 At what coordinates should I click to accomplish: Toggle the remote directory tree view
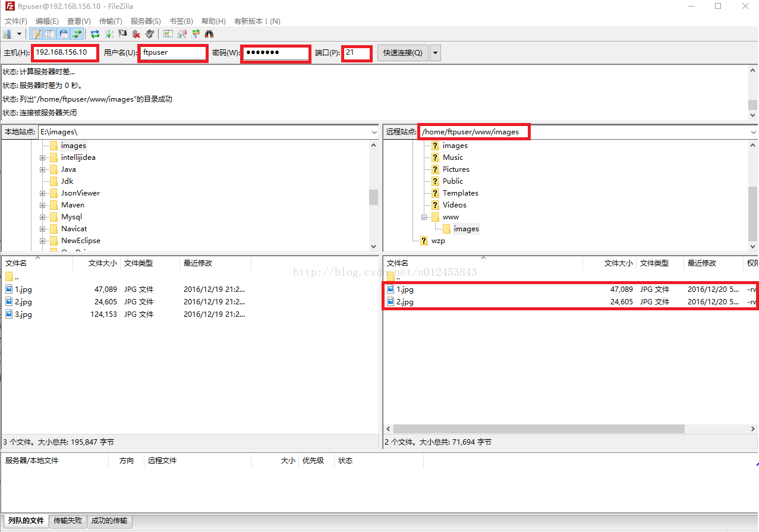click(64, 34)
